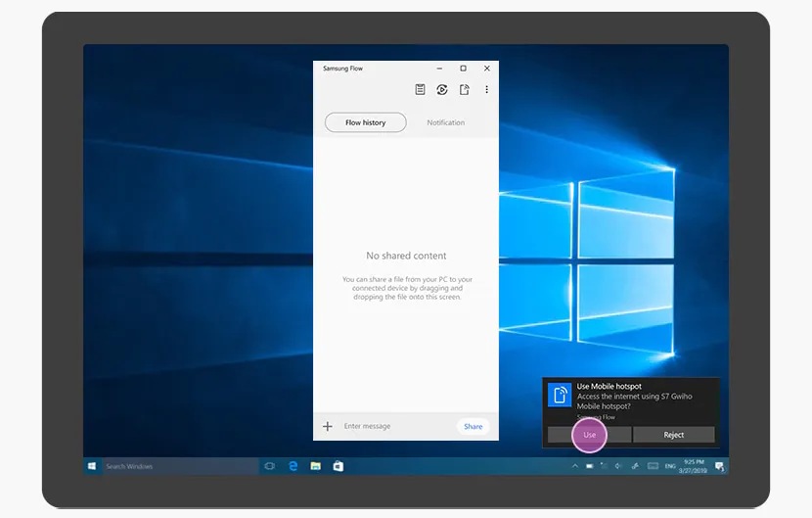Click Use on the Mobile hotspot notification
The image size is (812, 518).
pyautogui.click(x=589, y=435)
